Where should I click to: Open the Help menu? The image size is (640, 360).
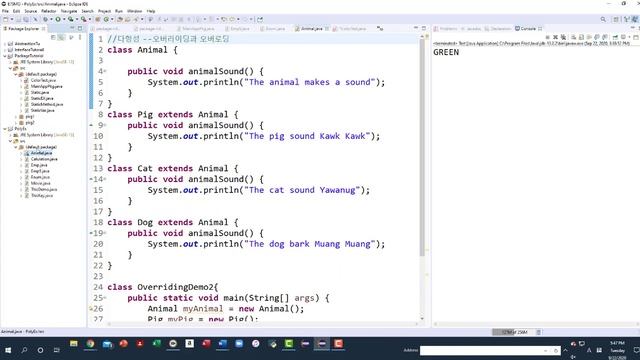pos(151,11)
